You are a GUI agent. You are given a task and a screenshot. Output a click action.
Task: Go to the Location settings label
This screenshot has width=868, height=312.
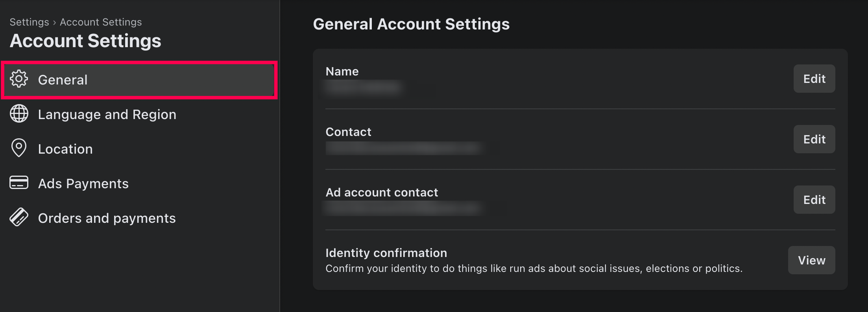pos(65,149)
